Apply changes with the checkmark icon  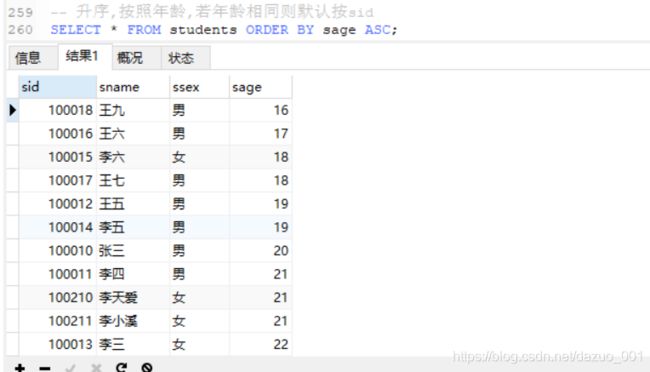70,367
